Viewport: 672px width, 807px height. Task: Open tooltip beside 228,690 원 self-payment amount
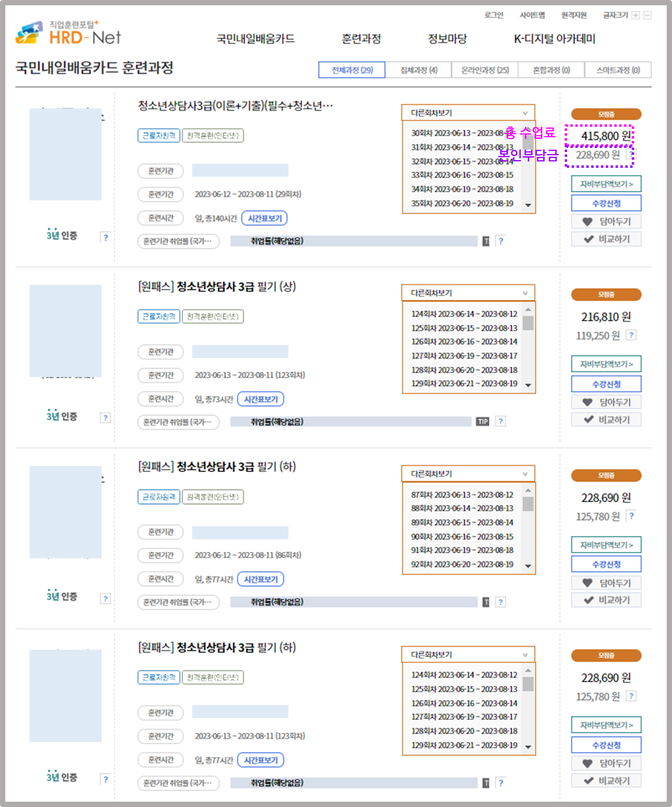click(631, 154)
